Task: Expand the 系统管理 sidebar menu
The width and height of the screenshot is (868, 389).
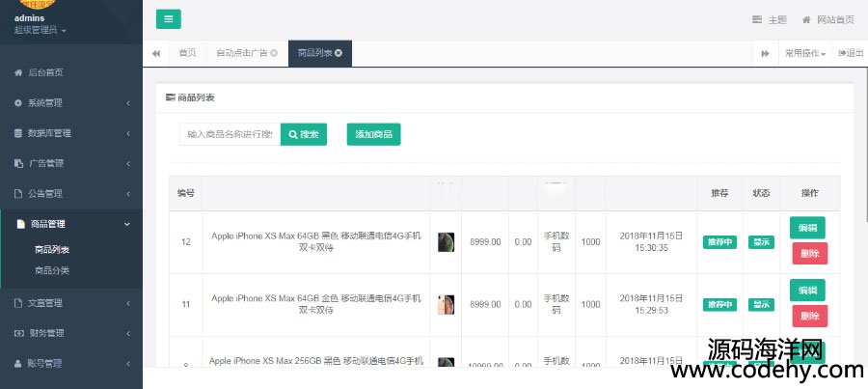Action: [x=70, y=103]
